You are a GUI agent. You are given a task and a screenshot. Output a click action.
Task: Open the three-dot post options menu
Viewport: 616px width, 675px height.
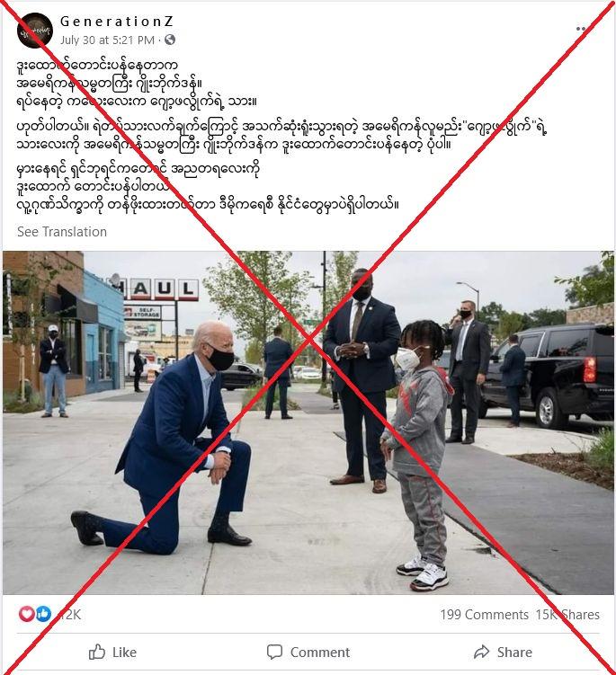tap(582, 29)
